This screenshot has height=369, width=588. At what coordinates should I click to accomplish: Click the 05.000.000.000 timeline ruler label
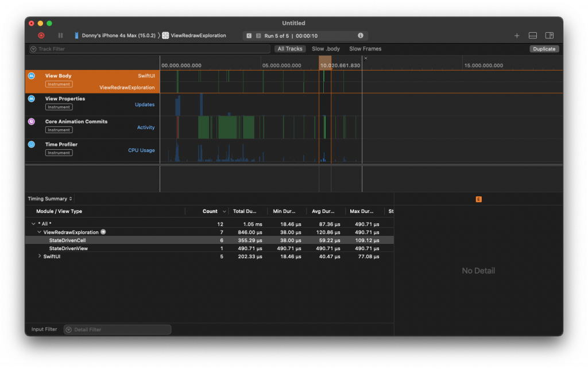pyautogui.click(x=281, y=65)
